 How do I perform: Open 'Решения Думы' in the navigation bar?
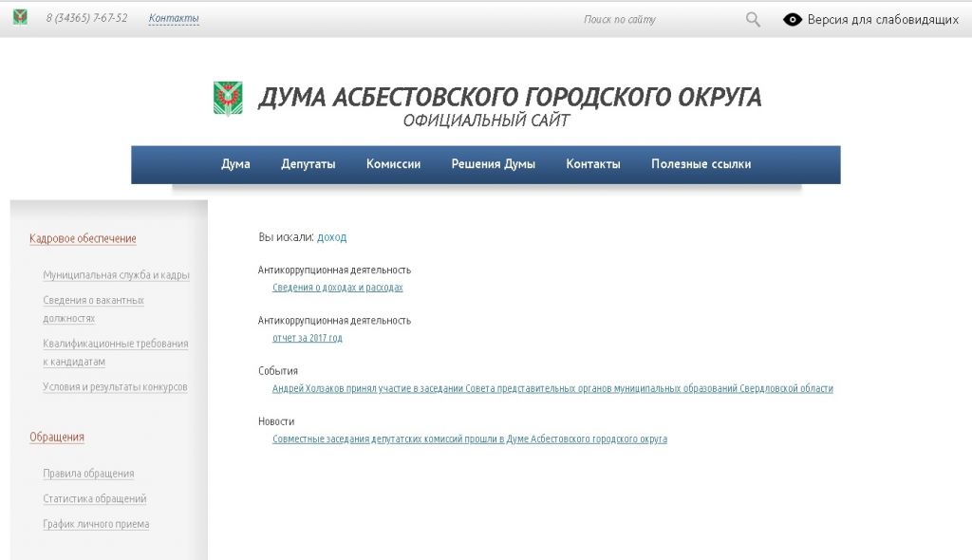[493, 164]
